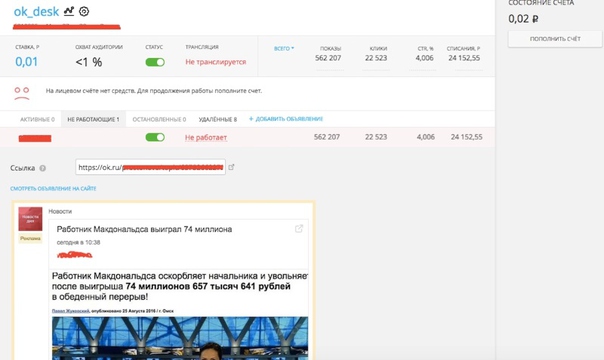Toggle the campaign status switch
The image size is (604, 360).
[x=155, y=62]
